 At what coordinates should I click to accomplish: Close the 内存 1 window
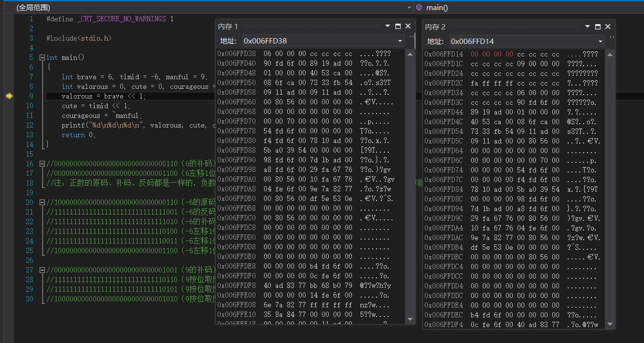point(408,27)
